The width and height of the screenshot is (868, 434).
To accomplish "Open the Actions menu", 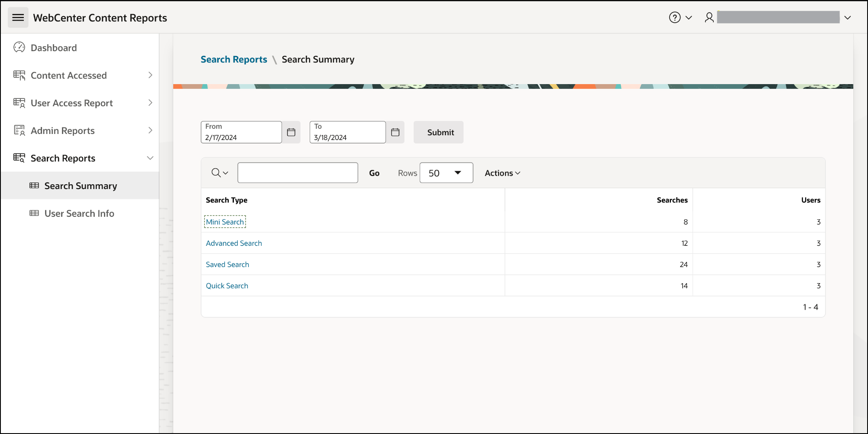I will pyautogui.click(x=502, y=173).
